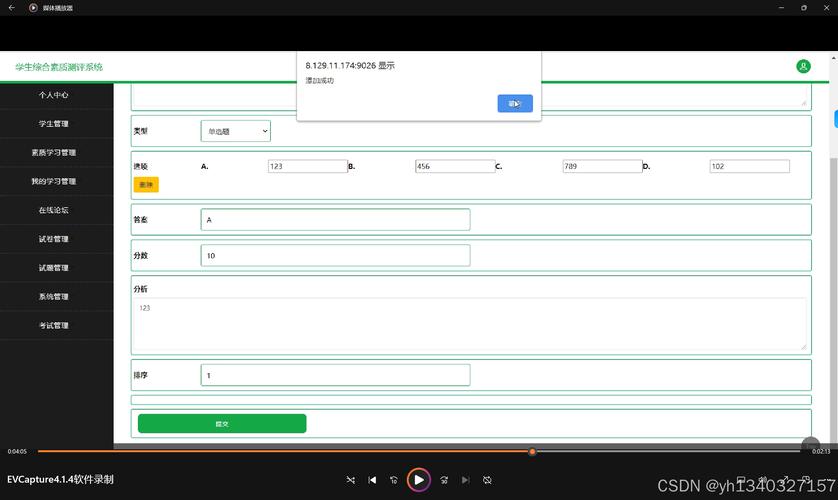The image size is (838, 500).
Task: Skip to previous track icon
Action: (372, 480)
